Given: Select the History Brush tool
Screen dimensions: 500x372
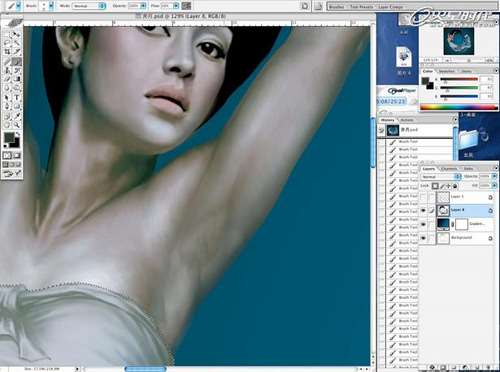Looking at the screenshot, I should tap(16, 70).
